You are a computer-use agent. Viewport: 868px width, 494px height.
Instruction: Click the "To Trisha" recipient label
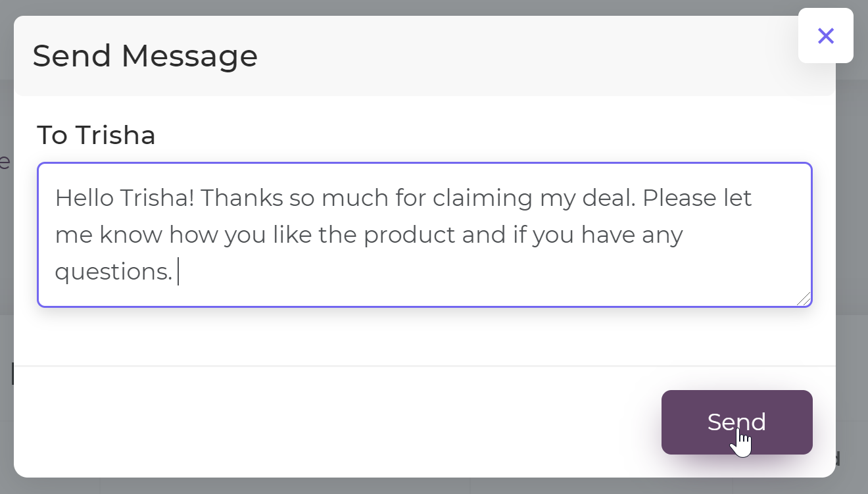pos(96,136)
